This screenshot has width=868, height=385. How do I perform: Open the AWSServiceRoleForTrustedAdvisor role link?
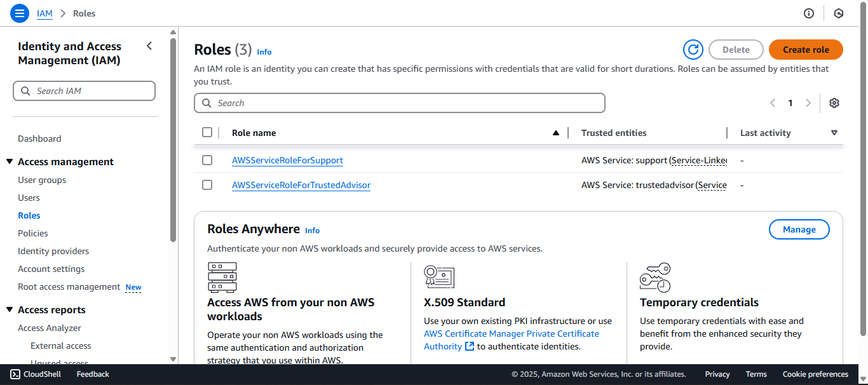point(301,185)
